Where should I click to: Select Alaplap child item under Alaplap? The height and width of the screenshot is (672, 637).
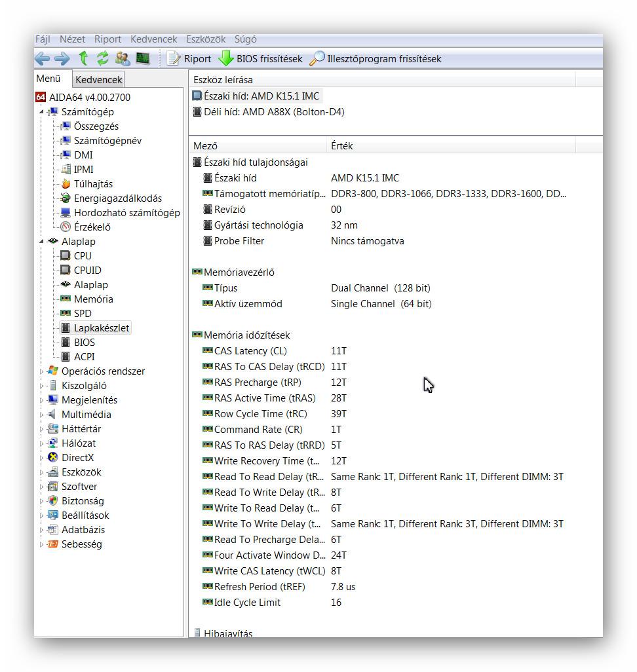[91, 284]
